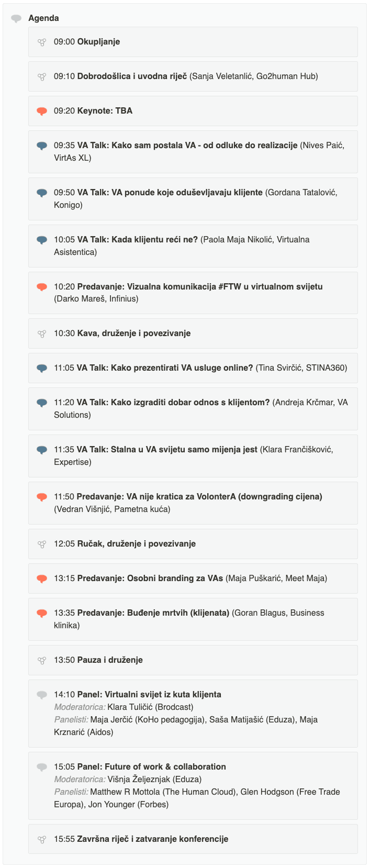Click the blue bubble icon for 11:20 VA Talk
370x868 pixels.
pos(42,403)
